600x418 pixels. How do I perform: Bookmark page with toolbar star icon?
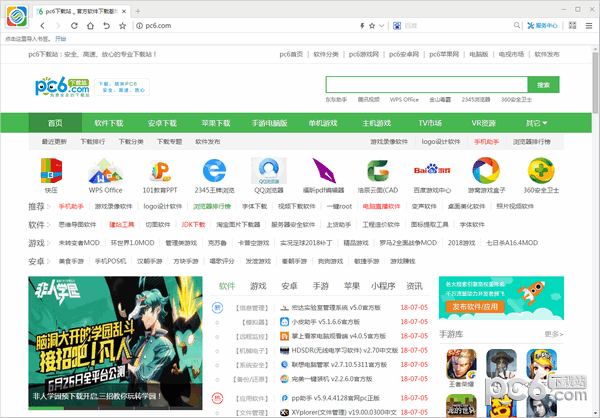[122, 26]
